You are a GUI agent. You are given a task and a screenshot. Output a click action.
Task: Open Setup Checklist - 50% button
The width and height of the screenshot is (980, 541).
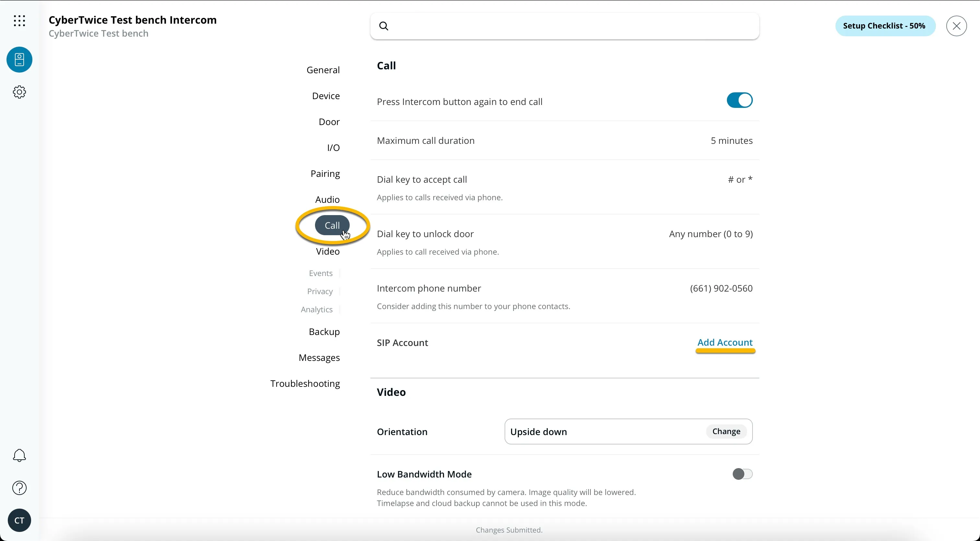[x=885, y=26]
